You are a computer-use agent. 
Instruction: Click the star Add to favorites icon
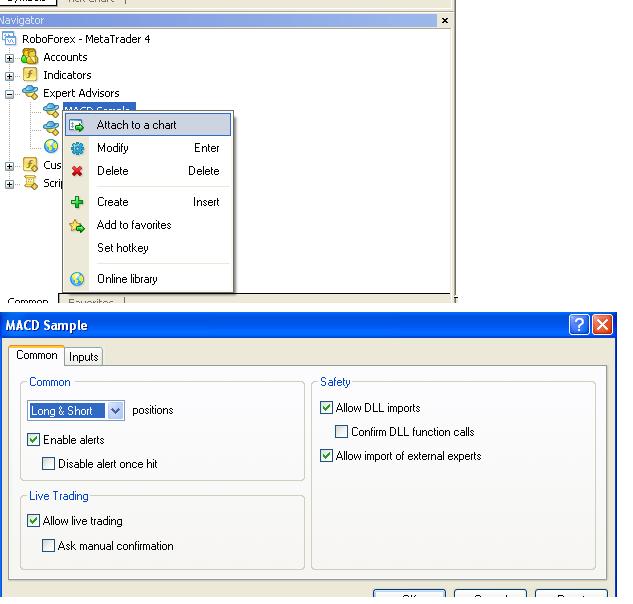point(77,226)
